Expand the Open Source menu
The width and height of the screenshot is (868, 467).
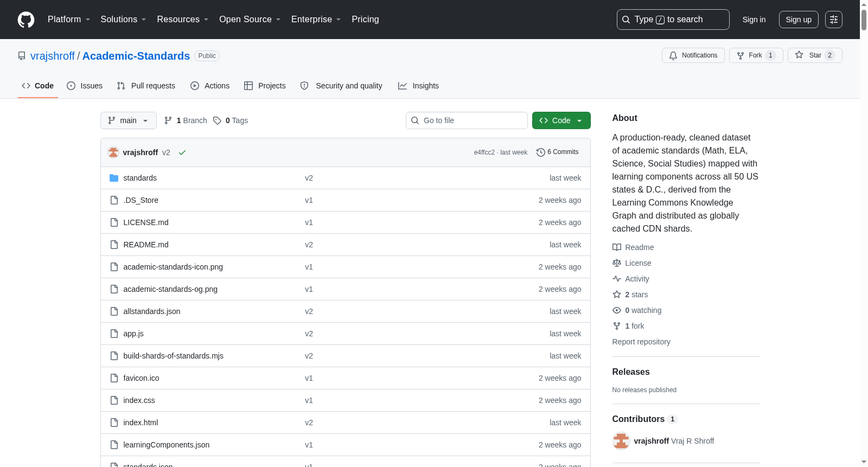tap(250, 20)
